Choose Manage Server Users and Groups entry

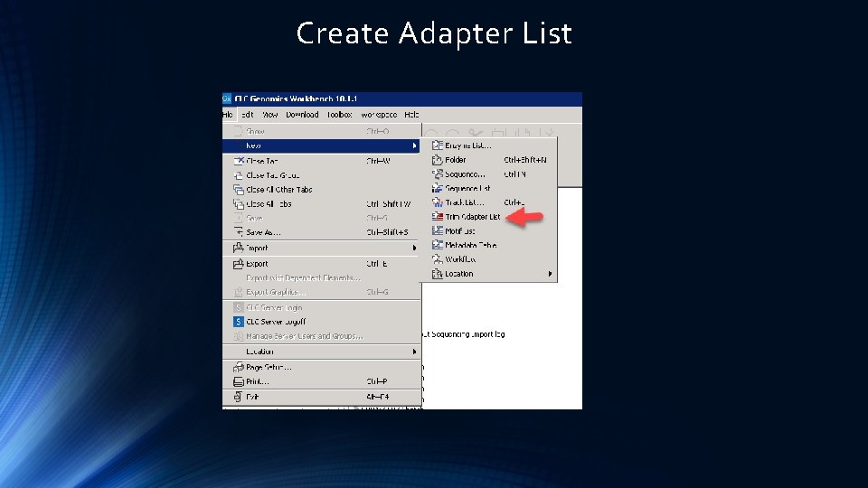pos(321,336)
